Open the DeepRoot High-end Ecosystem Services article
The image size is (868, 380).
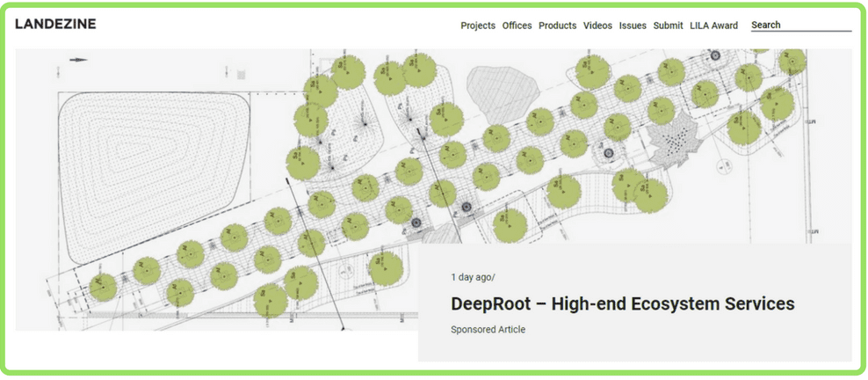tap(622, 303)
